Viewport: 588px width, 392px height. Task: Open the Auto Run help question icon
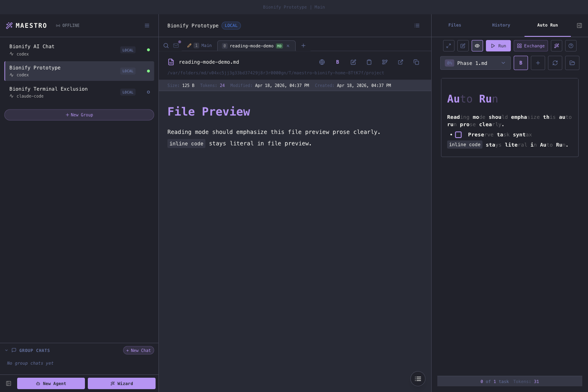pos(571,46)
